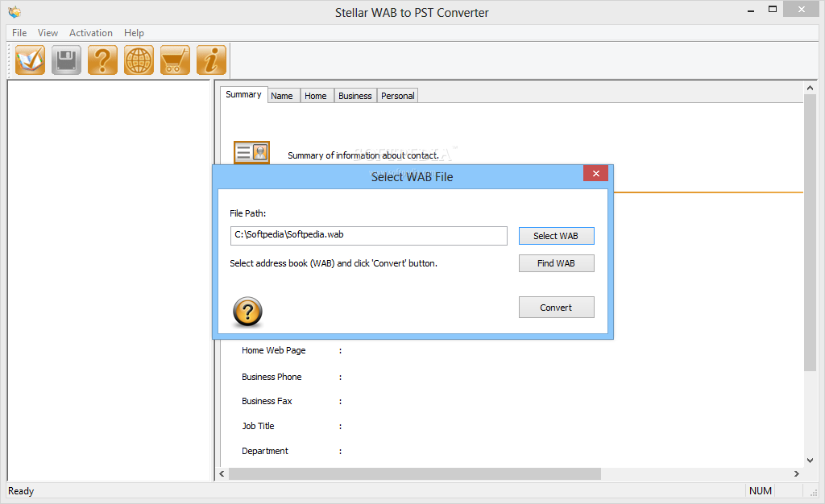Click the 'Department' label
Viewport: 825px width, 504px height.
pyautogui.click(x=264, y=451)
